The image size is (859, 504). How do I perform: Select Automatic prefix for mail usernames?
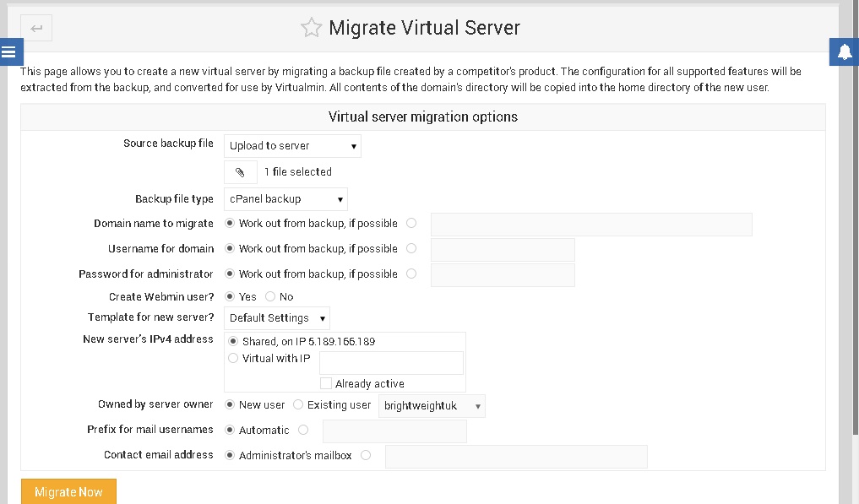[230, 430]
